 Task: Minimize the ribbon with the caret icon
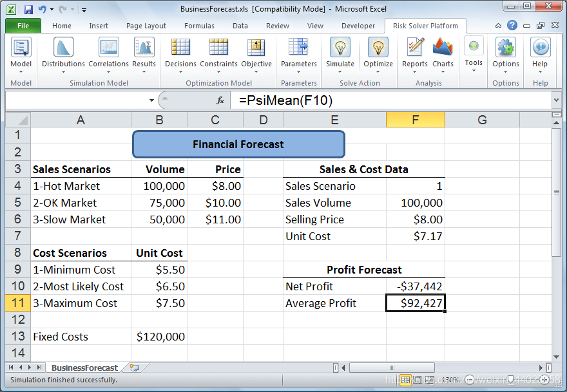tap(498, 26)
